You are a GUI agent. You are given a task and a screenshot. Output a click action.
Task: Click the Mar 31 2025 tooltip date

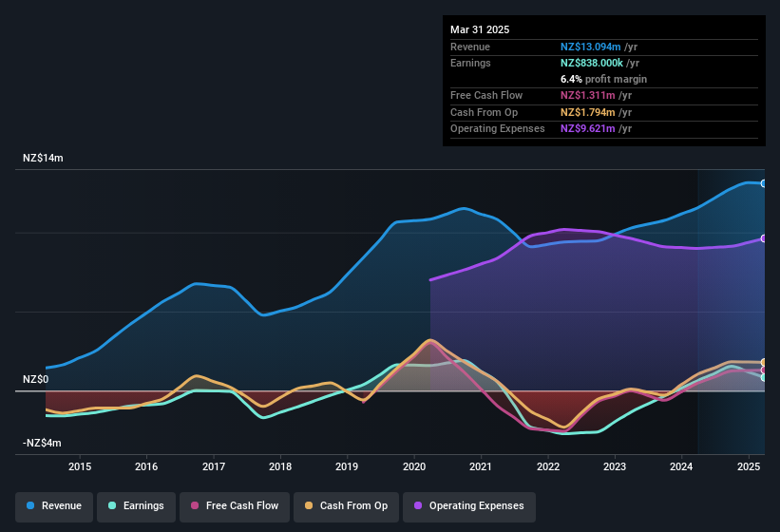coord(480,29)
